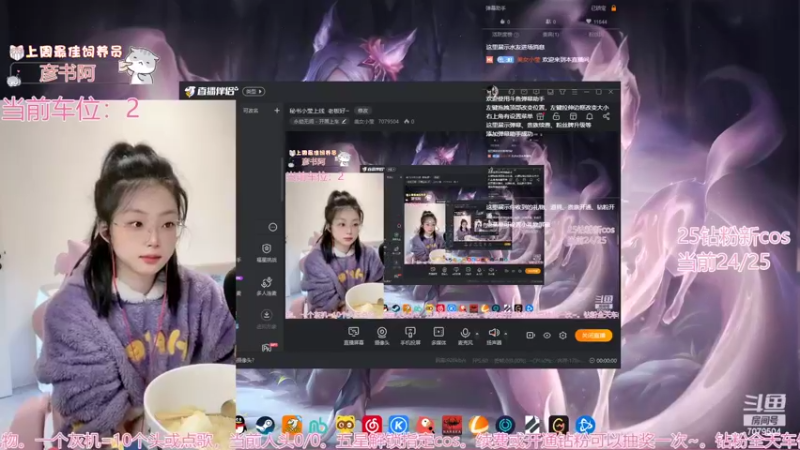Open danmaku helper gift icon
The height and width of the screenshot is (450, 800).
540,116
